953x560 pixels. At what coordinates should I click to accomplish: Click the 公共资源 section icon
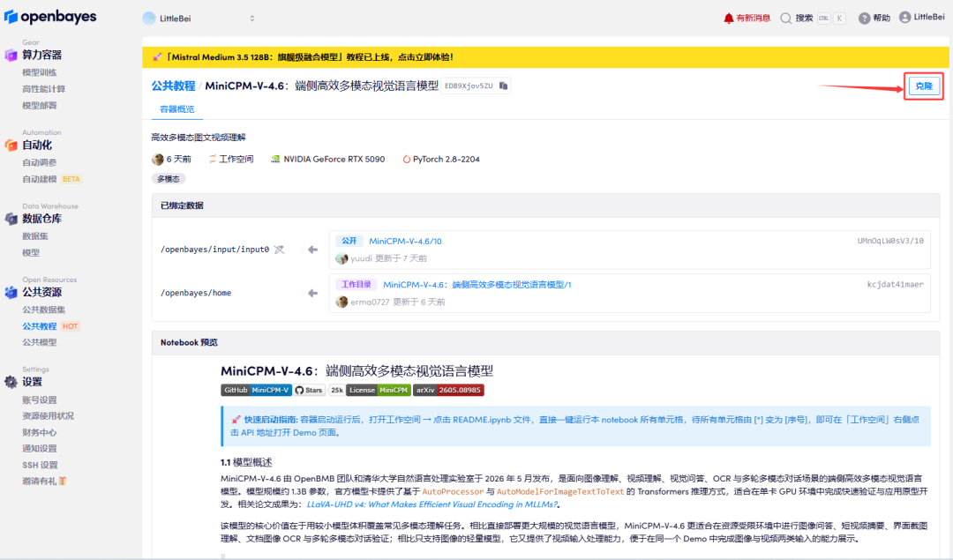(11, 292)
